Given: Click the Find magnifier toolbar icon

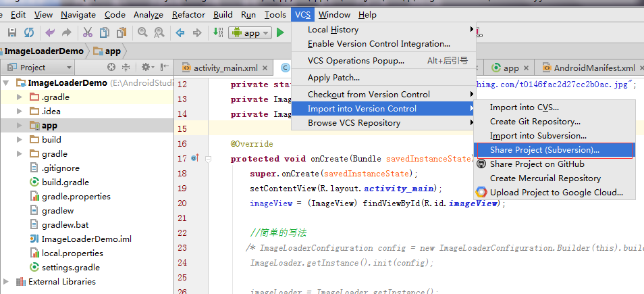Looking at the screenshot, I should click(x=142, y=32).
